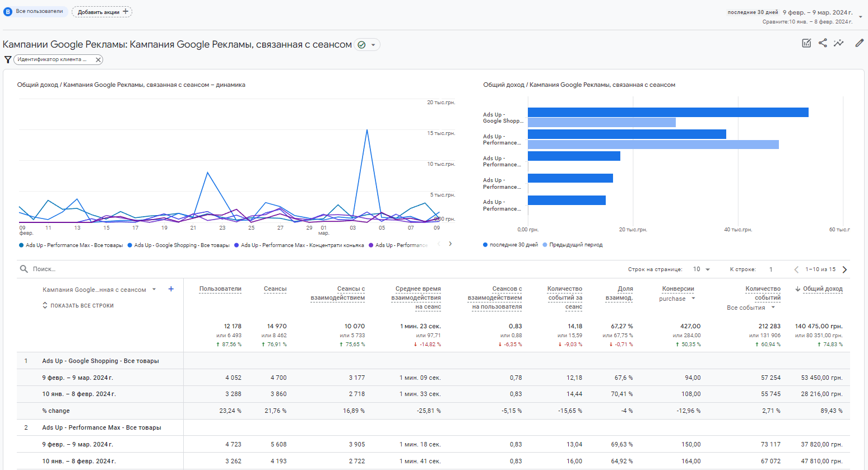868x470 pixels.
Task: Toggle Предыдущий период legend item
Action: 573,245
